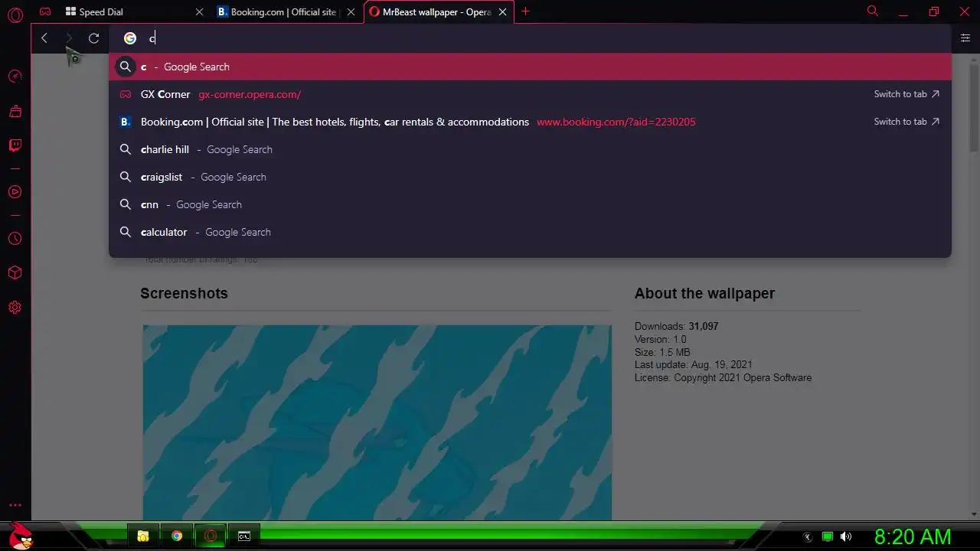This screenshot has width=980, height=551.
Task: Open Twitch panel in sidebar
Action: tap(15, 145)
